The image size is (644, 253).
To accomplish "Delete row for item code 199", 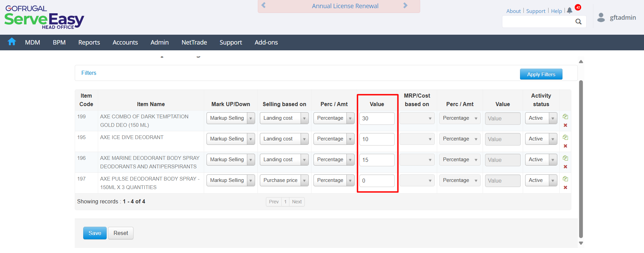I will 565,125.
